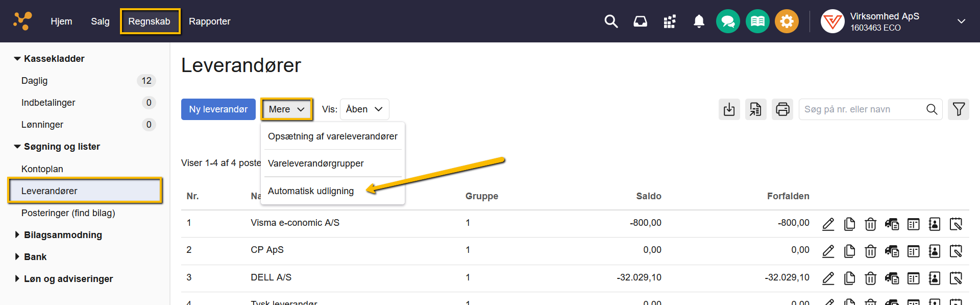
Task: Expand the Bank section
Action: [x=17, y=257]
